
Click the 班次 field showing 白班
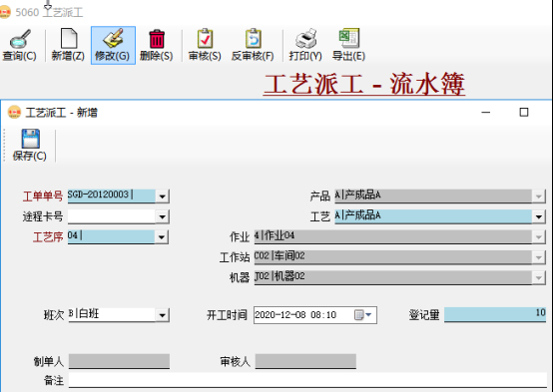point(112,315)
